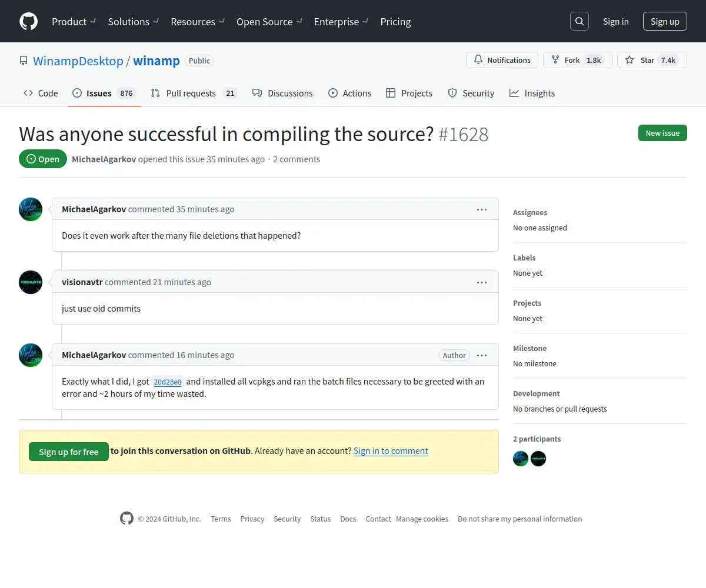Expand the Enterprise menu
Screen dimensions: 706x588
click(x=341, y=22)
